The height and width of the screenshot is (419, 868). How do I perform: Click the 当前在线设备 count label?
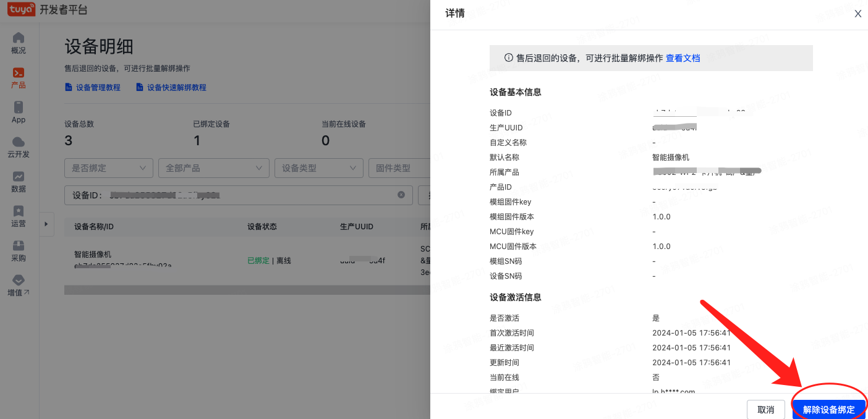(344, 124)
